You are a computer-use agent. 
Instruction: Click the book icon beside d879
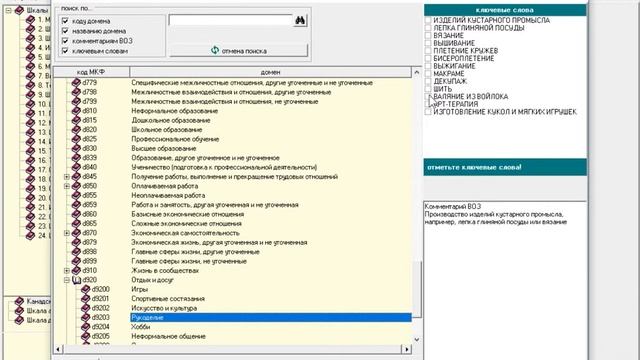point(76,242)
